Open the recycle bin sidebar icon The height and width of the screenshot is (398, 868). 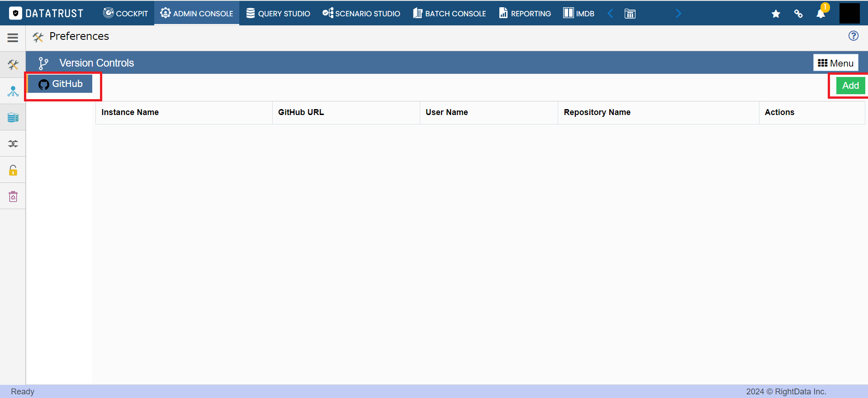pos(13,197)
